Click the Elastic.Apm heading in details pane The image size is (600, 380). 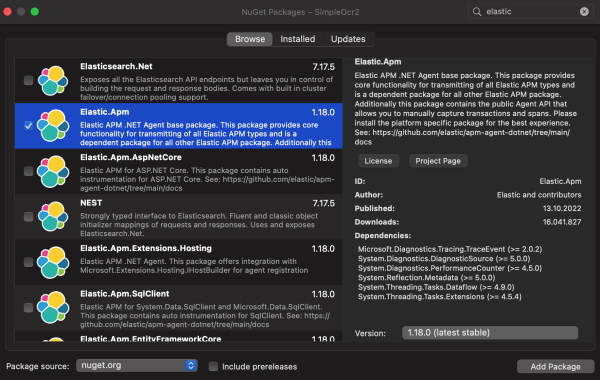[378, 62]
